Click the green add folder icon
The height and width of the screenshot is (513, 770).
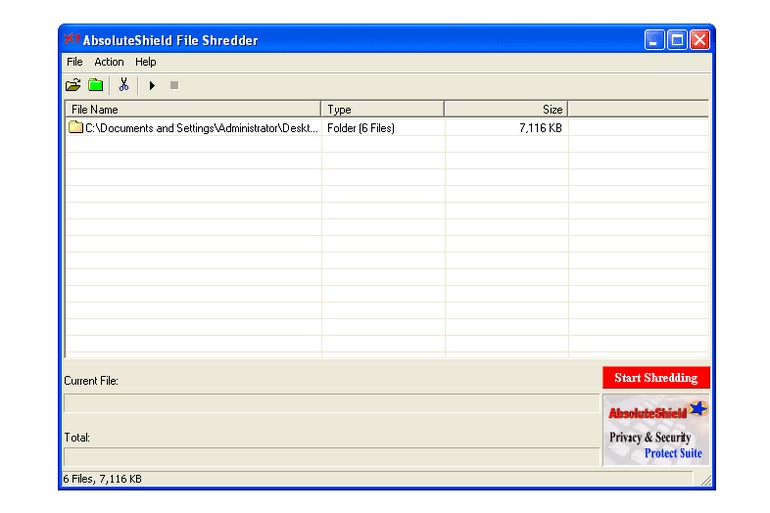coord(95,85)
